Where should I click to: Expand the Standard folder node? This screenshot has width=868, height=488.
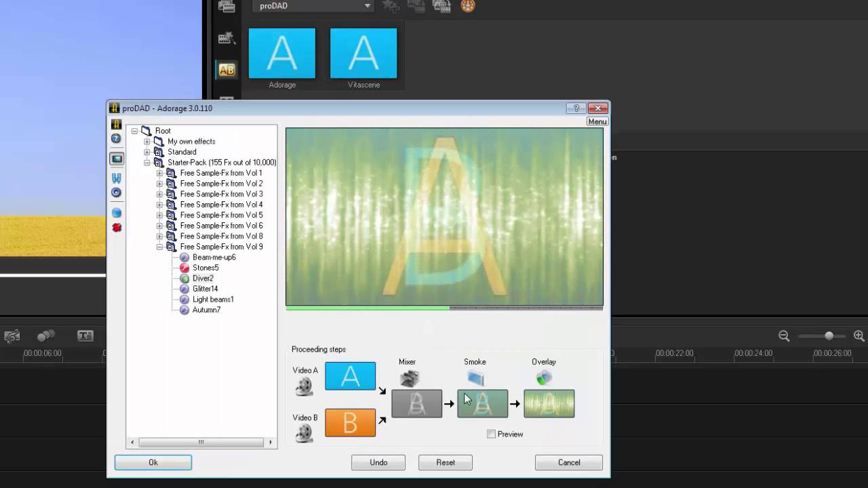[146, 152]
